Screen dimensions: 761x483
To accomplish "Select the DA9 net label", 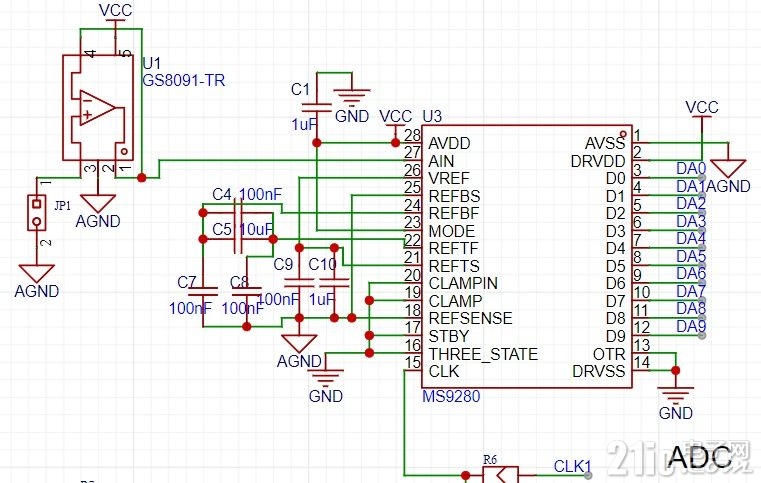I will (x=691, y=326).
